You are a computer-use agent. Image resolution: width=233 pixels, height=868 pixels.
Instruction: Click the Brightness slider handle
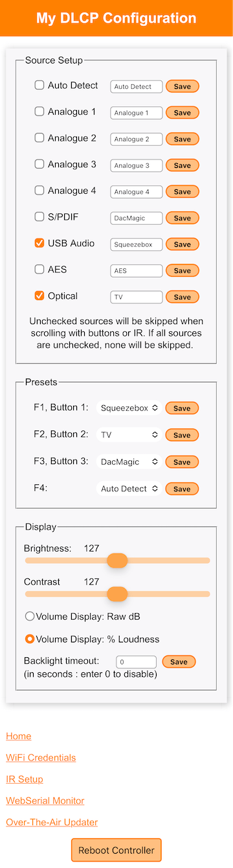pos(117,561)
